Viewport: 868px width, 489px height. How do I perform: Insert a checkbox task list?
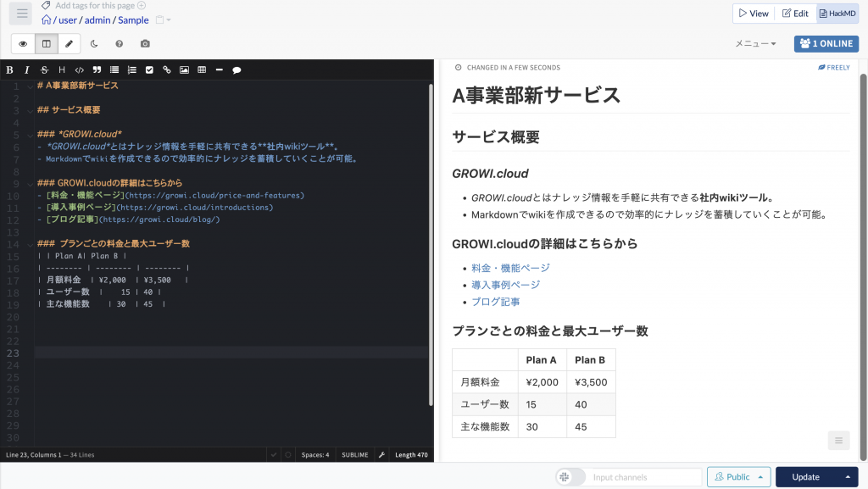tap(149, 69)
